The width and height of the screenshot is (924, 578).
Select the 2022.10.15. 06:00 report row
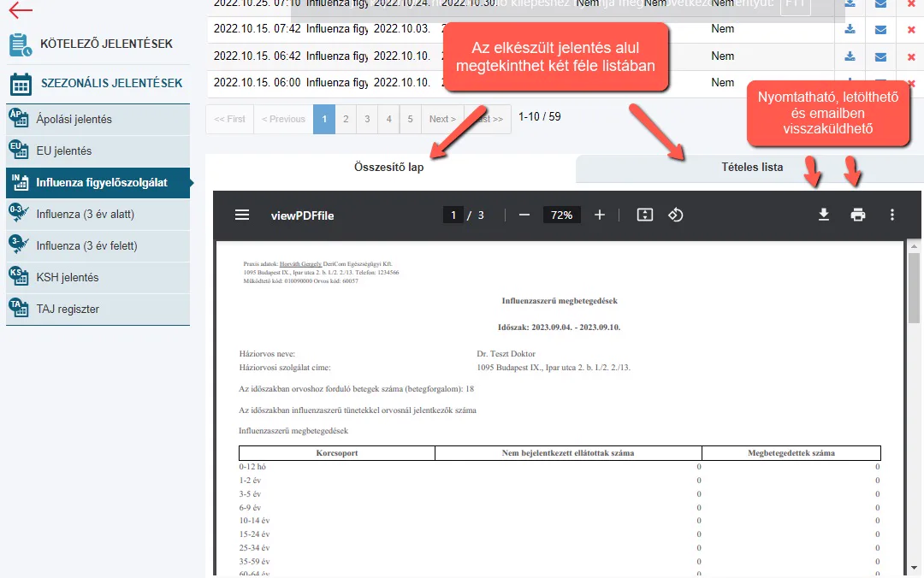tap(566, 83)
